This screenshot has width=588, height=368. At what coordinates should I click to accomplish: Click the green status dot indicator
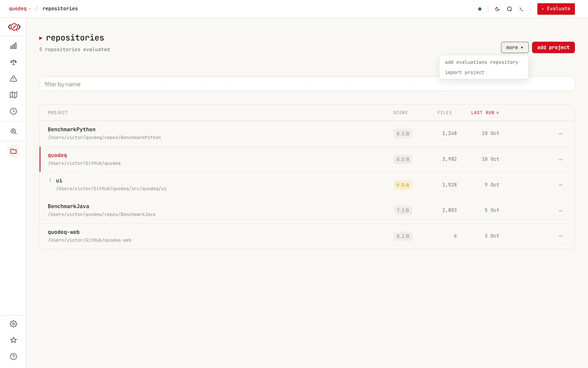480,9
